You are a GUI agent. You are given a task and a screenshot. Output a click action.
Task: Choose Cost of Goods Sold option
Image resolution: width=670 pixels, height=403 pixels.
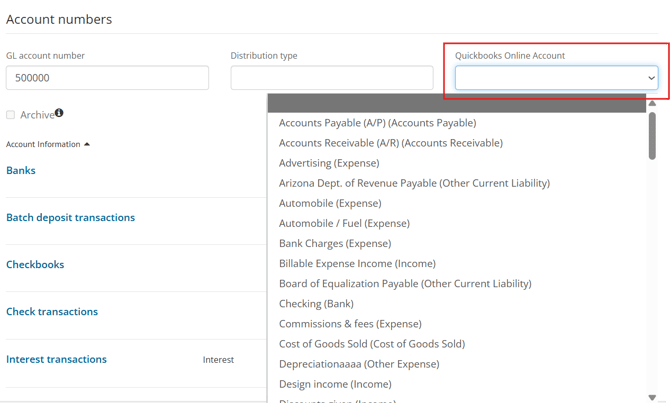coord(372,344)
